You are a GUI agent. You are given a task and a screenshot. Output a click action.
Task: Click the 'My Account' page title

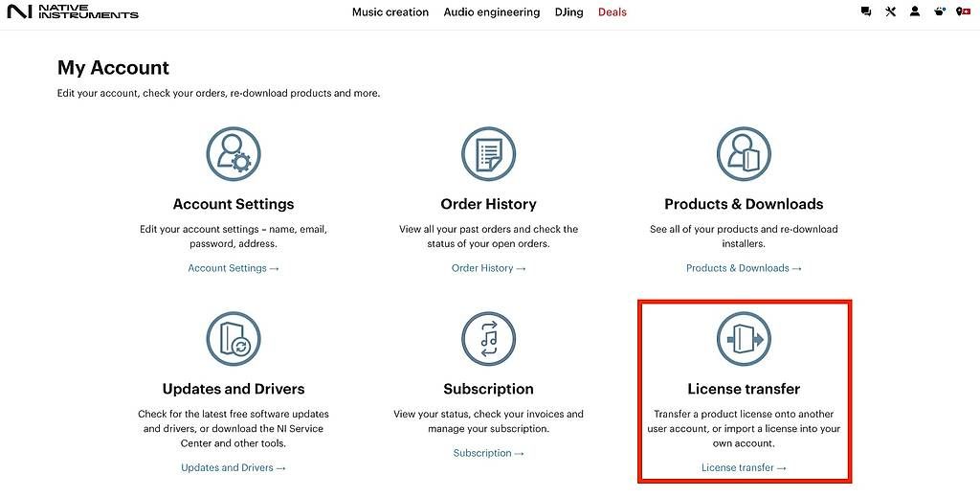point(113,68)
